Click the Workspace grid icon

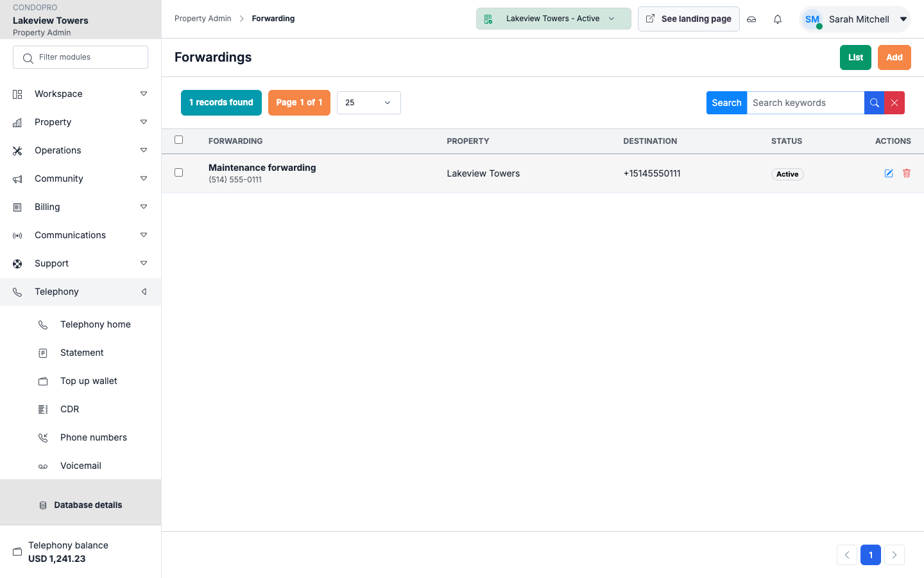pos(17,94)
